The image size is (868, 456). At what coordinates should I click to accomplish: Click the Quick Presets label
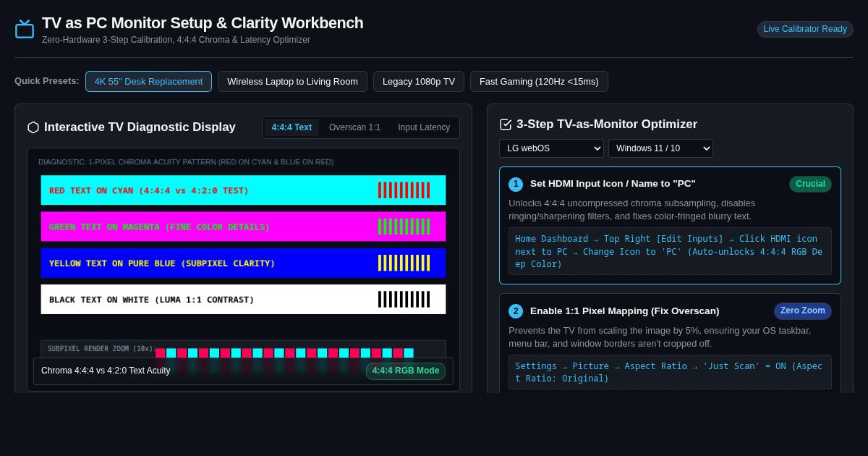click(47, 81)
